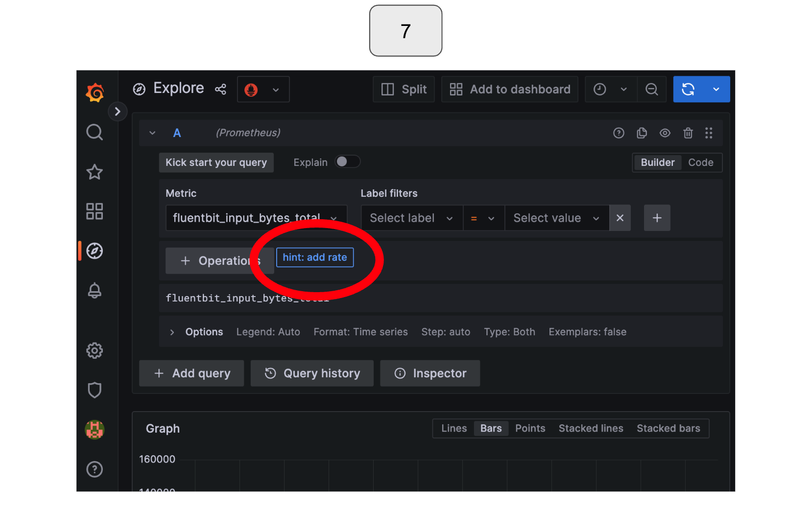Open the Help question mark in sidebar
Screen dimensions: 812x507
point(95,469)
